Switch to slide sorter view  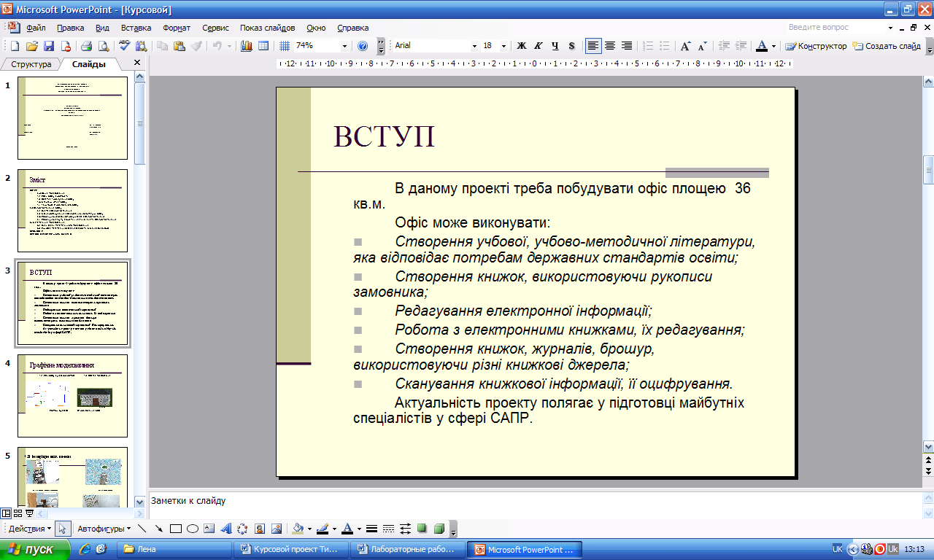click(18, 513)
